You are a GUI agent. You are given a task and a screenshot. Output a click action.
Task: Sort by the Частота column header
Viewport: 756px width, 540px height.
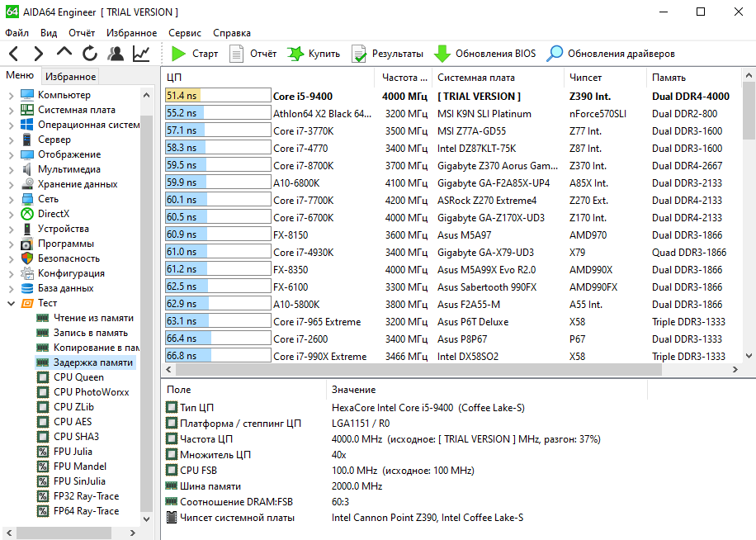coord(404,78)
